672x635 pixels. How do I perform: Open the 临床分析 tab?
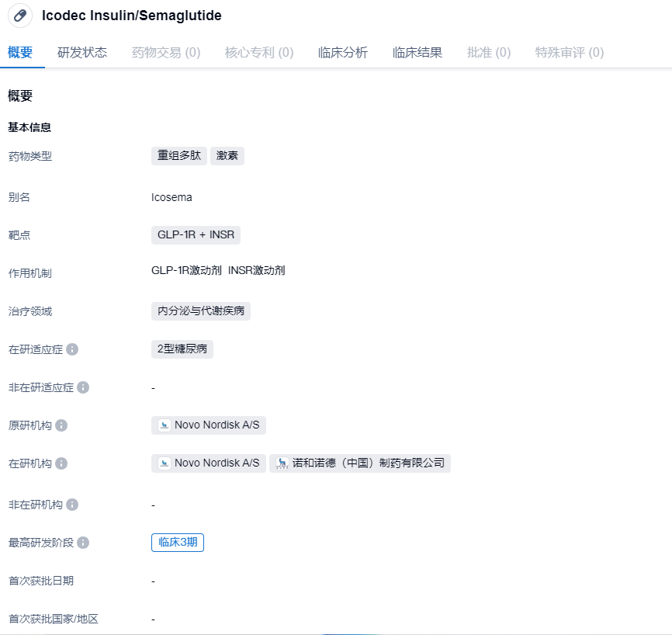click(x=343, y=53)
